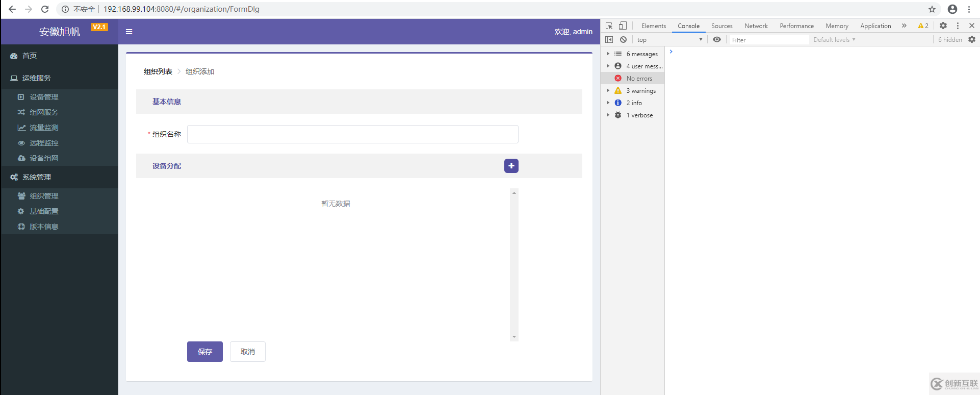Open the Default levels dropdown
The image size is (980, 395).
(x=834, y=40)
